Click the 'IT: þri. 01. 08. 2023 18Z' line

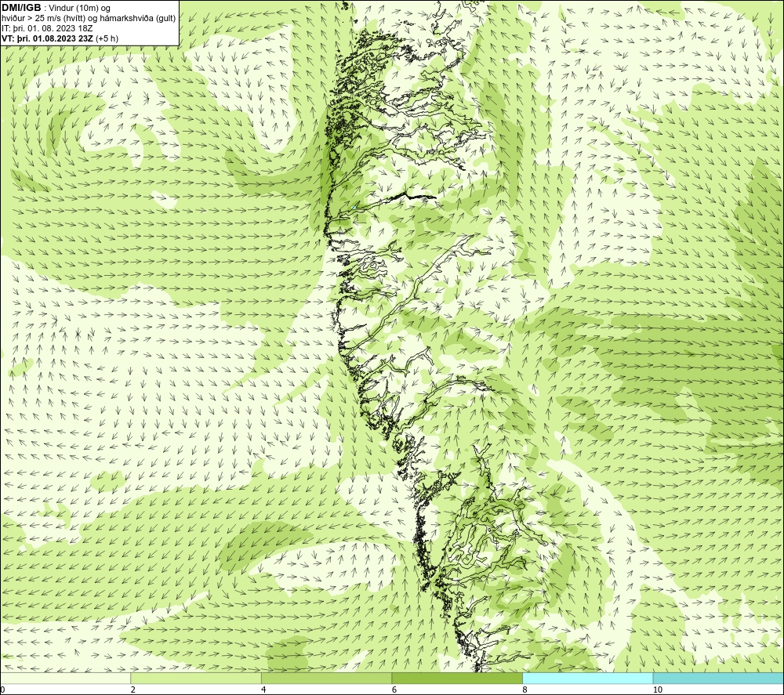[47, 28]
